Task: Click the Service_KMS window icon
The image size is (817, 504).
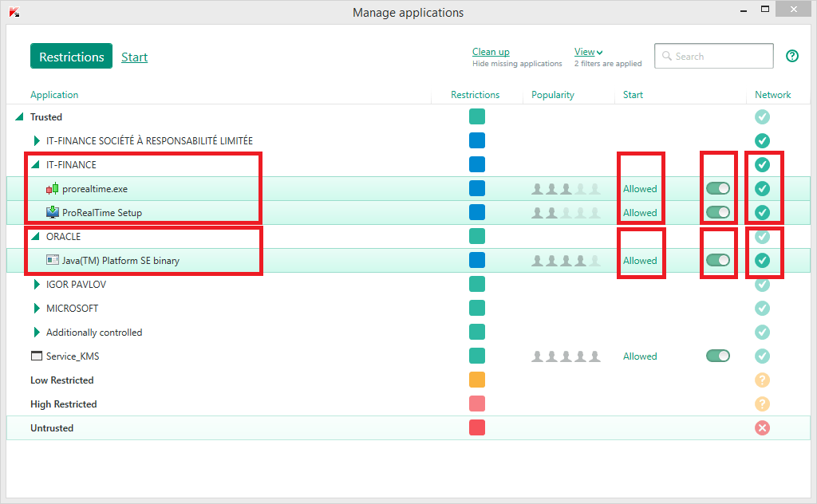Action: (37, 356)
